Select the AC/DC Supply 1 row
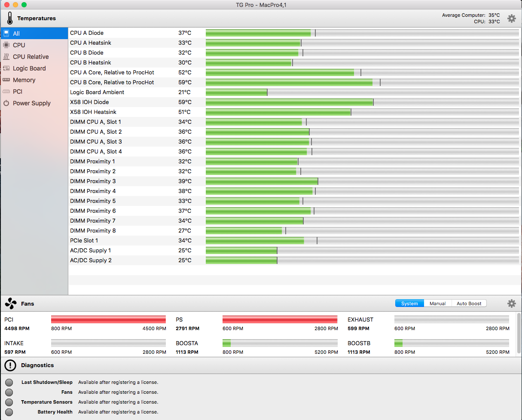This screenshot has height=420, width=522. 295,250
